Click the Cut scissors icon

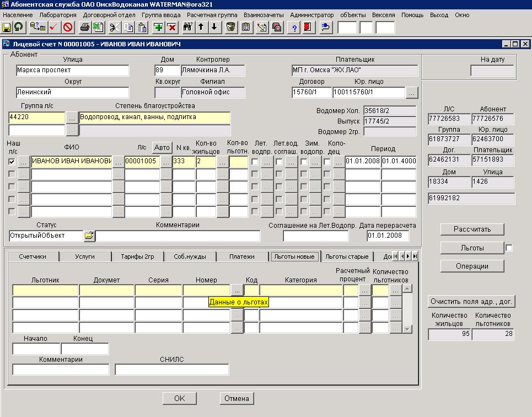(x=114, y=27)
